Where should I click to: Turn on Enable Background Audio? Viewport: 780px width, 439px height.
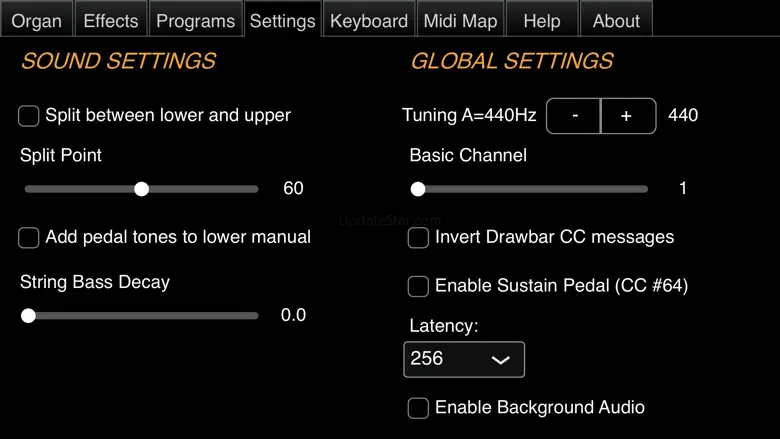tap(418, 408)
